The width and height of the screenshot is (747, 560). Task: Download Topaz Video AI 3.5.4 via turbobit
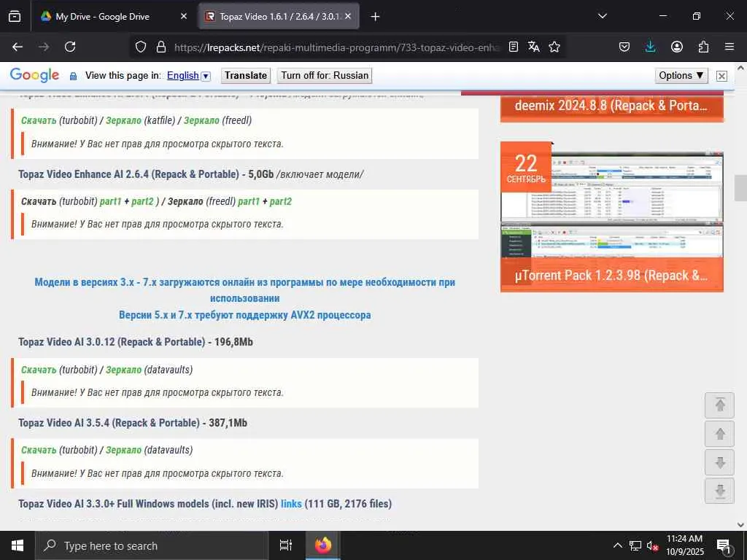click(39, 450)
